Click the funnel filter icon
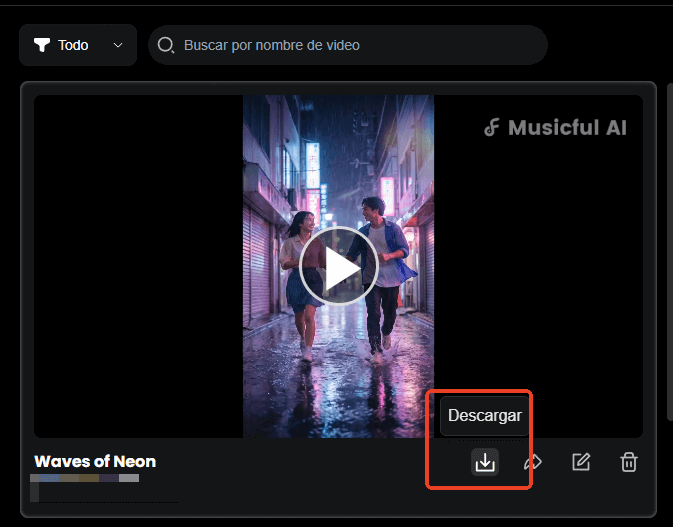Image resolution: width=673 pixels, height=527 pixels. point(42,45)
